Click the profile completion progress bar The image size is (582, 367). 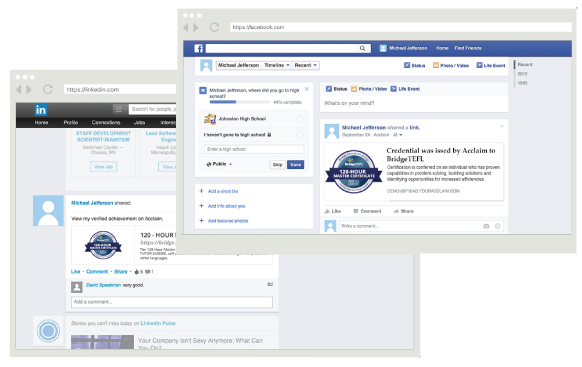[239, 102]
